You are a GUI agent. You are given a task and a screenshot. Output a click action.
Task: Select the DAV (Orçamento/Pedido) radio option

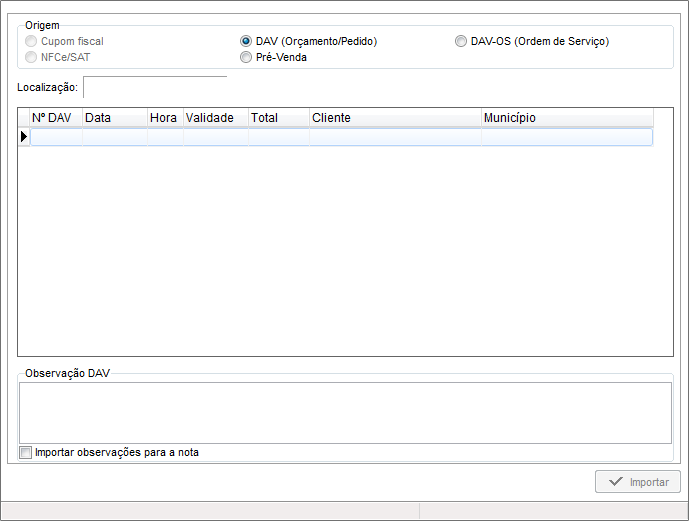pyautogui.click(x=246, y=42)
